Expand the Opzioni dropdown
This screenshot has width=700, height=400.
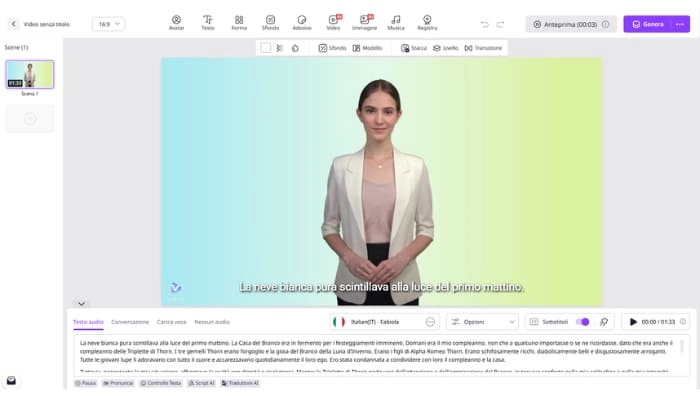pyautogui.click(x=482, y=322)
